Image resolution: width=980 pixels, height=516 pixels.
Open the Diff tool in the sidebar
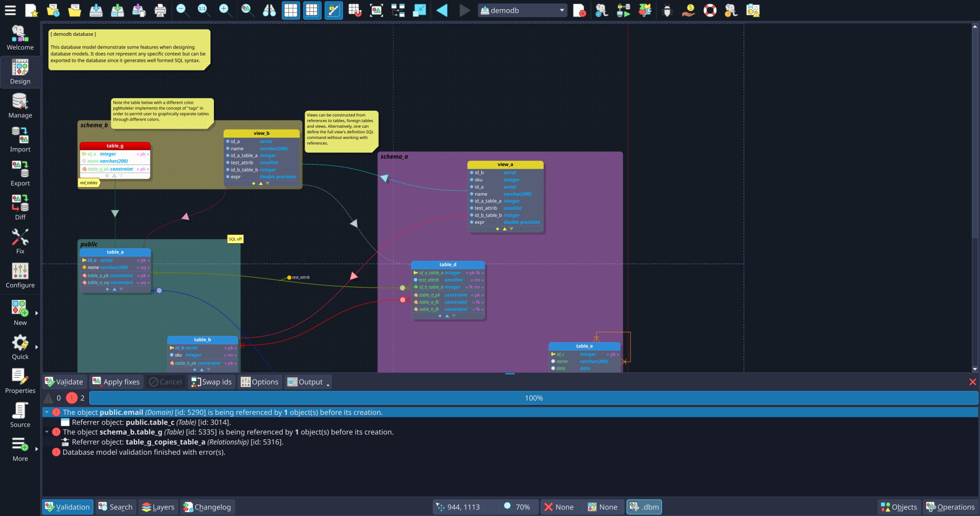[x=20, y=207]
